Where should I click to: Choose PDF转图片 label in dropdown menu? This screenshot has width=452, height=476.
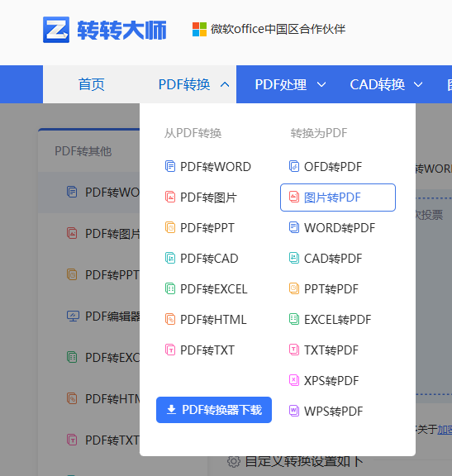coord(208,198)
